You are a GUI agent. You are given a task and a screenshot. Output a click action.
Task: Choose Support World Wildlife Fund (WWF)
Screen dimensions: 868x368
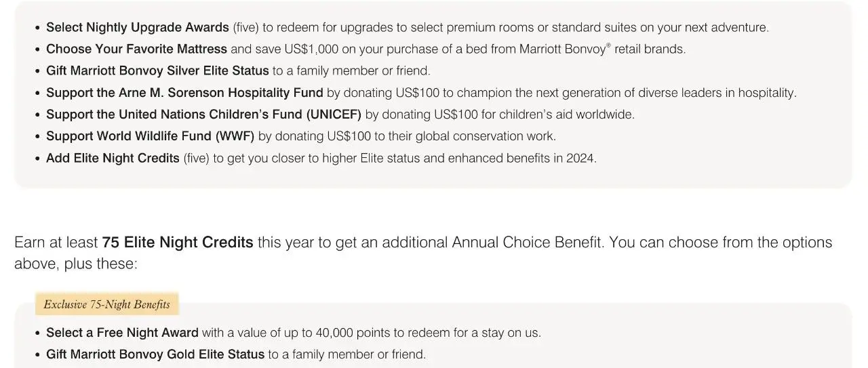[150, 136]
